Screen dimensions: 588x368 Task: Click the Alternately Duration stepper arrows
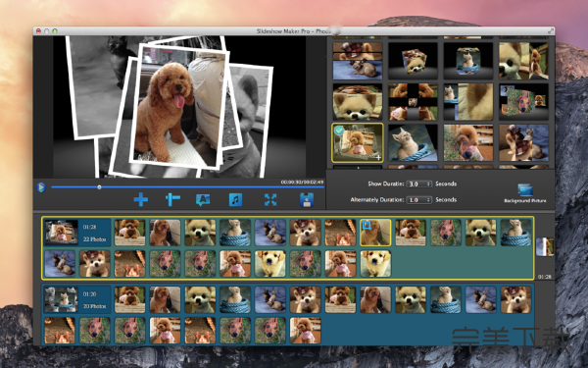coord(428,200)
